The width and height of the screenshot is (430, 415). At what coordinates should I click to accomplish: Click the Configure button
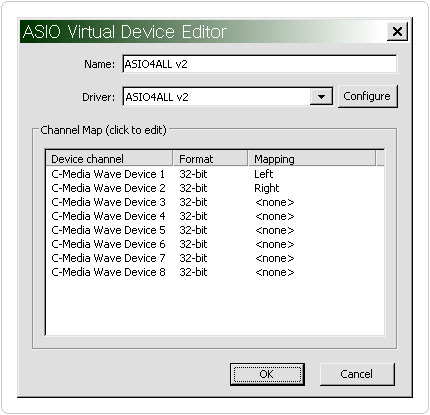pos(367,96)
